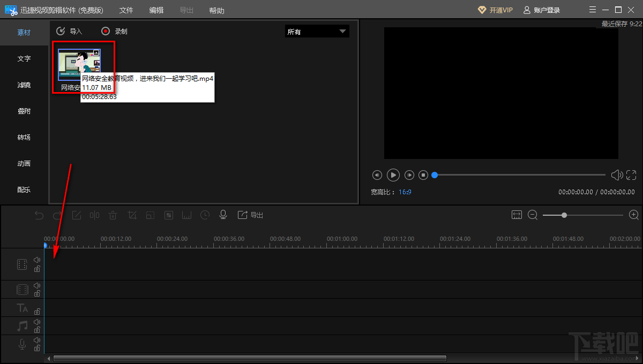
Task: Select the crop tool icon
Action: (132, 215)
